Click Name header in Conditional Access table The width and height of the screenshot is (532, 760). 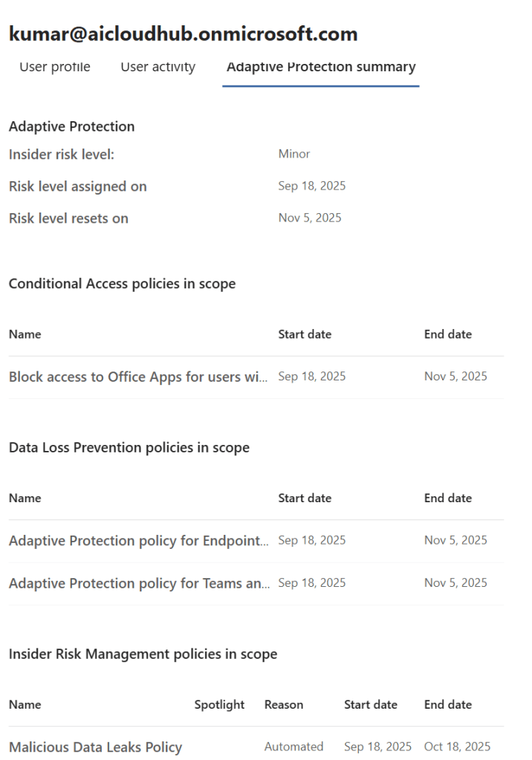(25, 334)
